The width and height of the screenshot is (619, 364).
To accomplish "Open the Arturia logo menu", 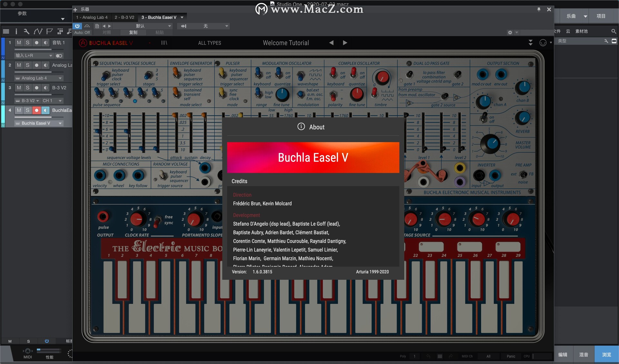I will 83,43.
